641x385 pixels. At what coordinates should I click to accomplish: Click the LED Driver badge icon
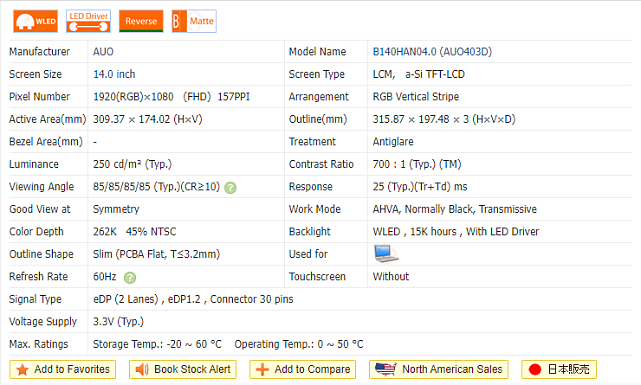88,21
